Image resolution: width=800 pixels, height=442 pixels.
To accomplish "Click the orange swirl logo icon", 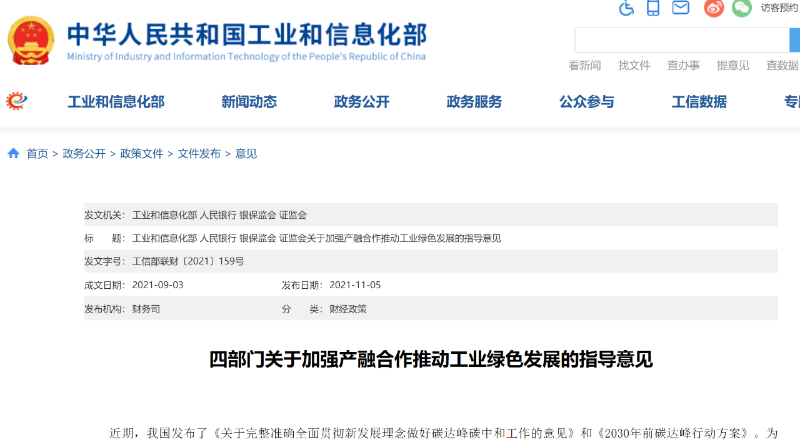I will pyautogui.click(x=16, y=101).
